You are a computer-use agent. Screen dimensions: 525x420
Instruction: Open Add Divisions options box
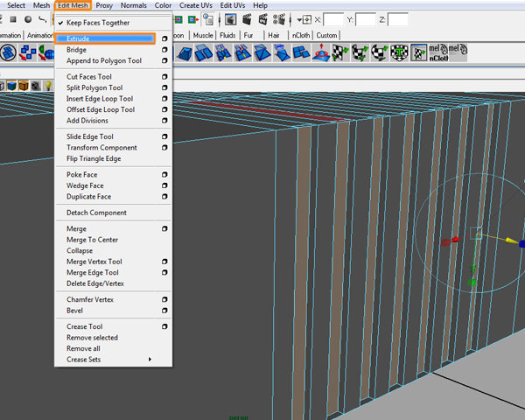tap(164, 121)
